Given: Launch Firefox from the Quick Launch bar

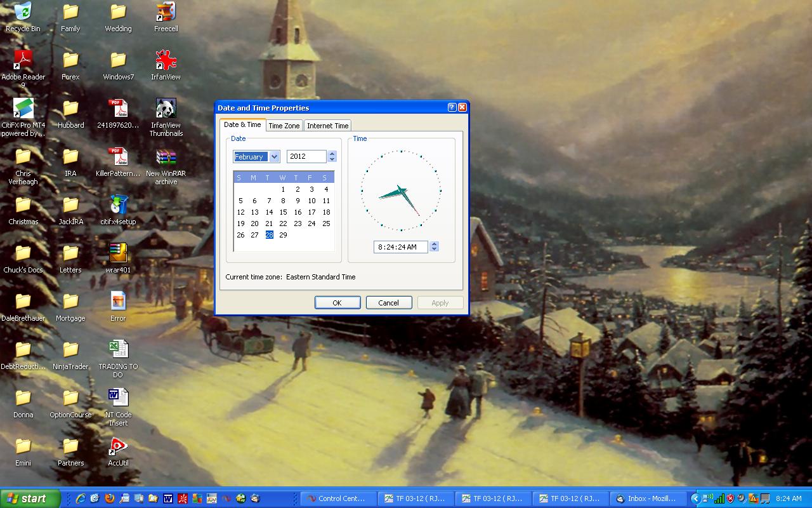Looking at the screenshot, I should pos(110,498).
